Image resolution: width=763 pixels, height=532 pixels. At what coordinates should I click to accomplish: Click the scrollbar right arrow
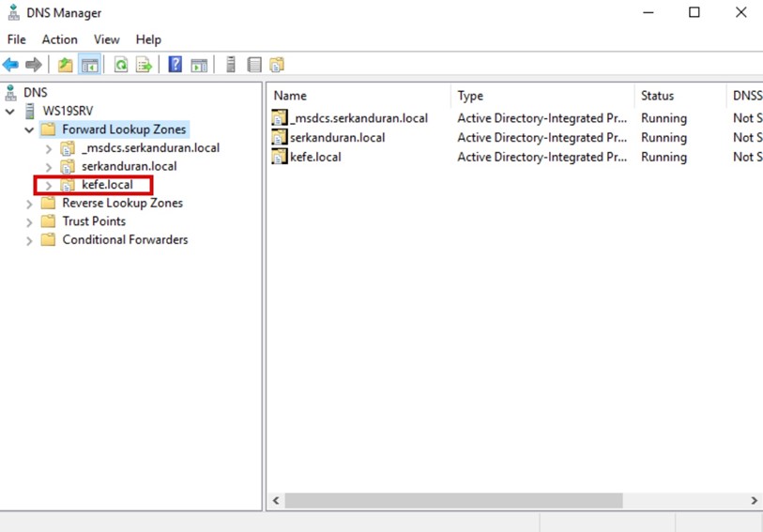[754, 500]
